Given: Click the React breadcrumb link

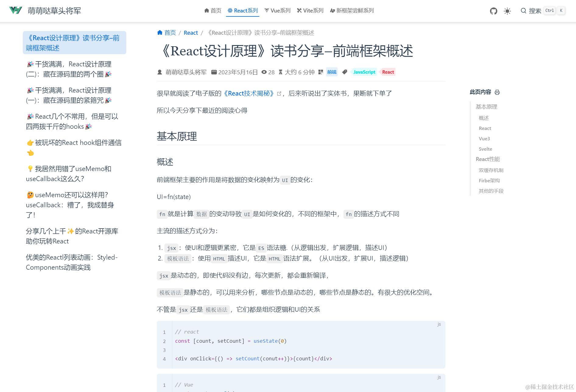Looking at the screenshot, I should 191,33.
